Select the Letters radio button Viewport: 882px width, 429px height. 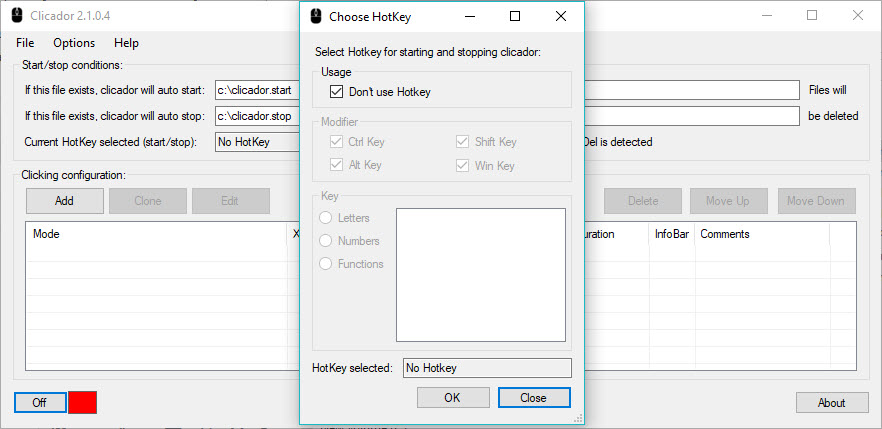point(325,218)
